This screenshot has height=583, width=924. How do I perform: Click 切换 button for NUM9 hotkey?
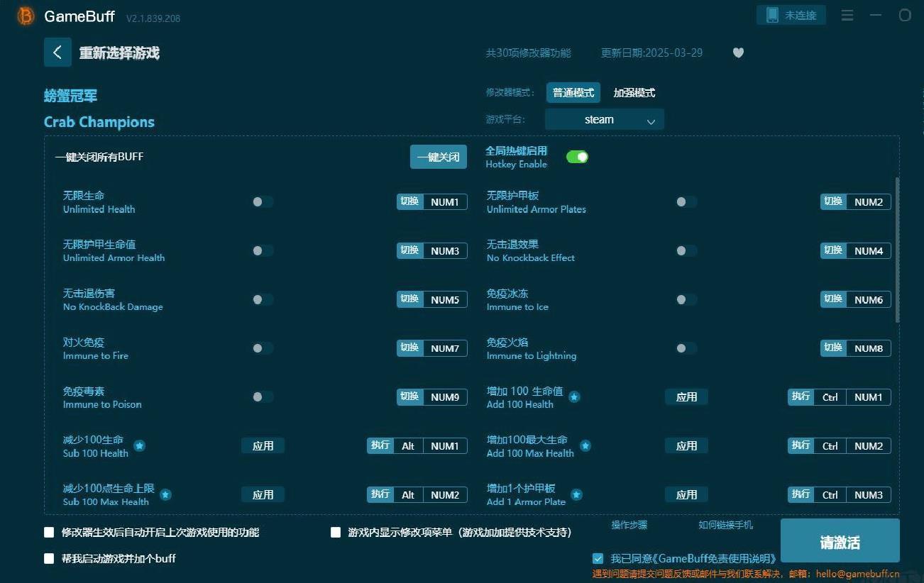point(410,397)
